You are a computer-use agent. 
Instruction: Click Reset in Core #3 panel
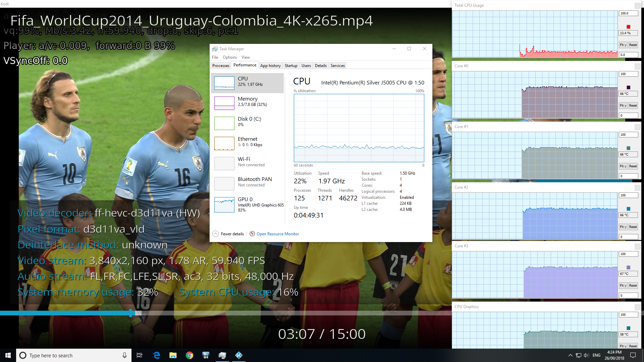coord(633,286)
